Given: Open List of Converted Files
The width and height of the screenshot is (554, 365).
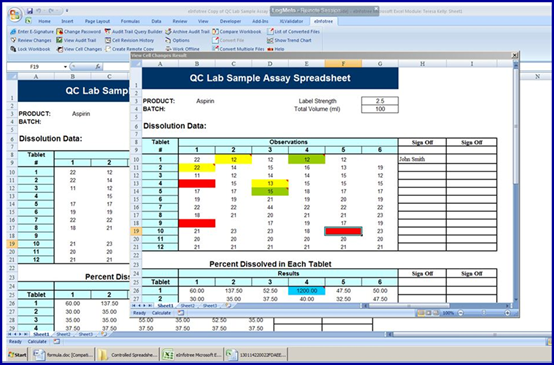Looking at the screenshot, I should 293,31.
